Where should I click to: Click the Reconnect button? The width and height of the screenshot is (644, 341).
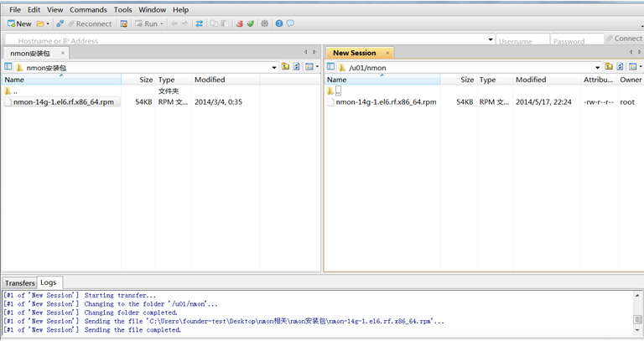click(90, 23)
